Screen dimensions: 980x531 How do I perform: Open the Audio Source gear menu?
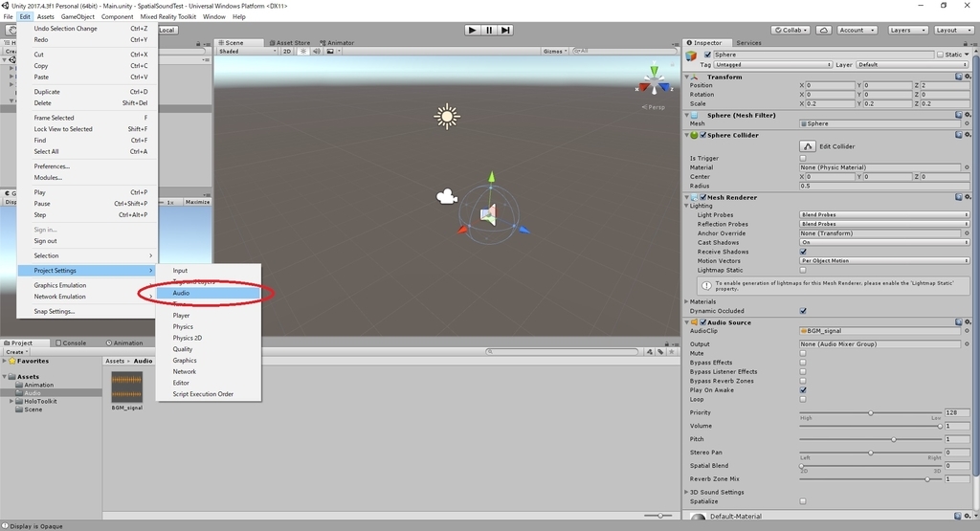(x=968, y=322)
